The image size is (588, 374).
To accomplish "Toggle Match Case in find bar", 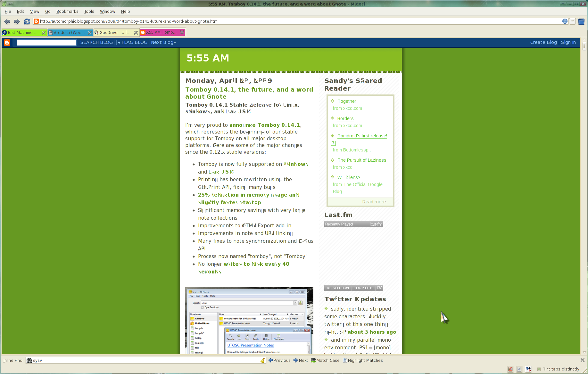I will (325, 360).
